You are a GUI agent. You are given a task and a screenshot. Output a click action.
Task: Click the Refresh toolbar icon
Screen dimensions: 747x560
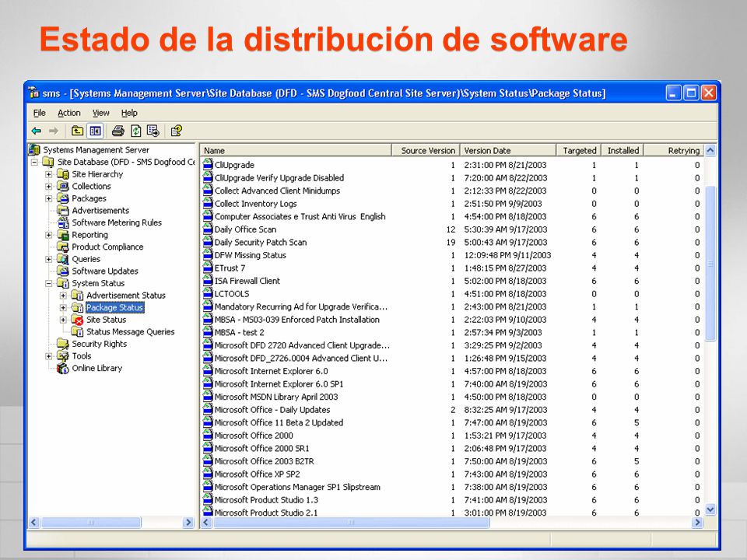coord(135,131)
